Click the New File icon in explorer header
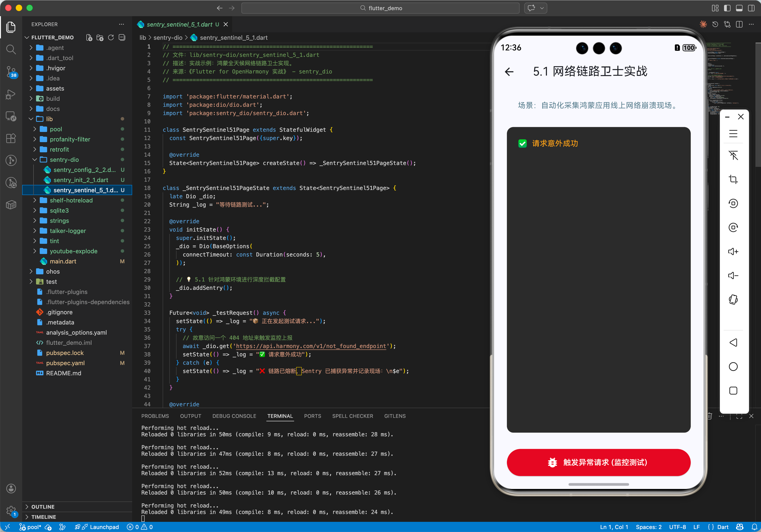Viewport: 761px width, 532px height. (x=89, y=37)
